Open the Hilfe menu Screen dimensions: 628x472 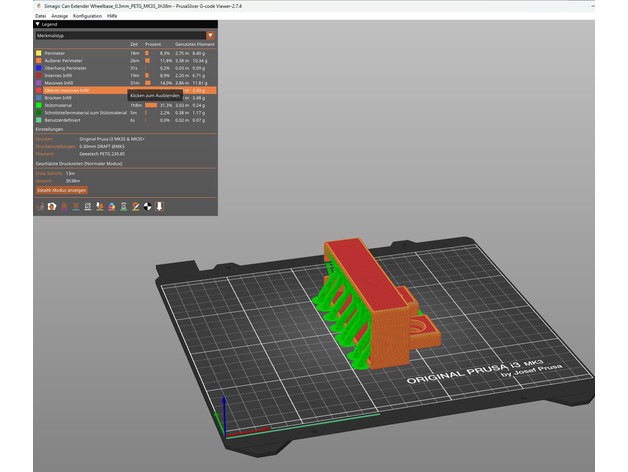point(112,17)
